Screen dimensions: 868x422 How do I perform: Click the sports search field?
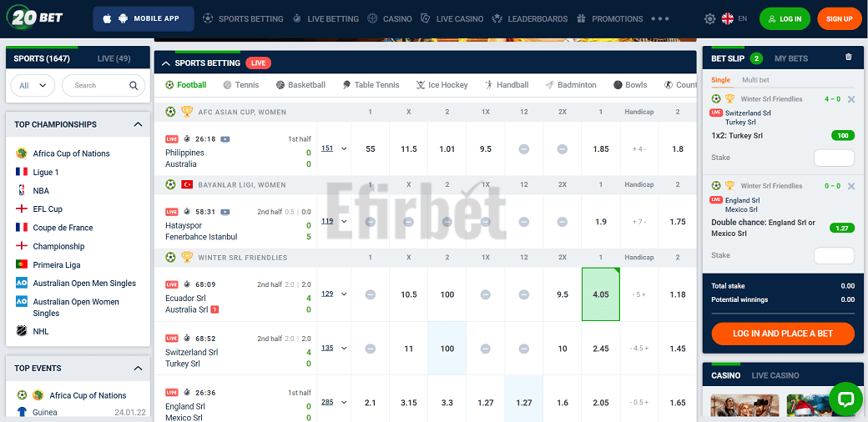(103, 85)
